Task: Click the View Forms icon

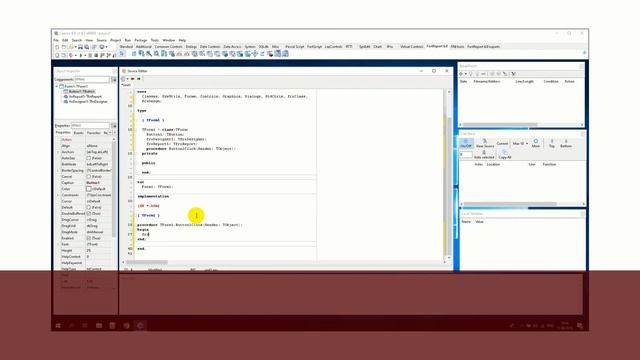Action: pyautogui.click(x=64, y=55)
